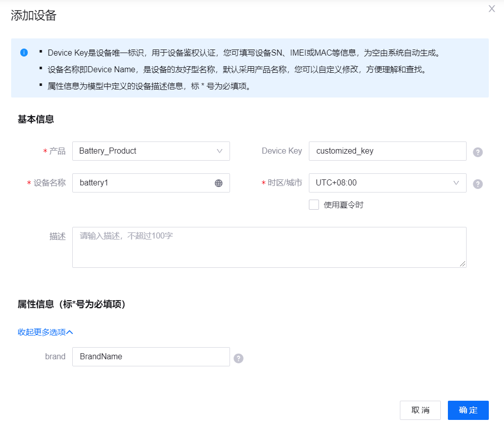Open the UTC+08:00 timezone dropdown
The image size is (504, 428).
tap(387, 183)
